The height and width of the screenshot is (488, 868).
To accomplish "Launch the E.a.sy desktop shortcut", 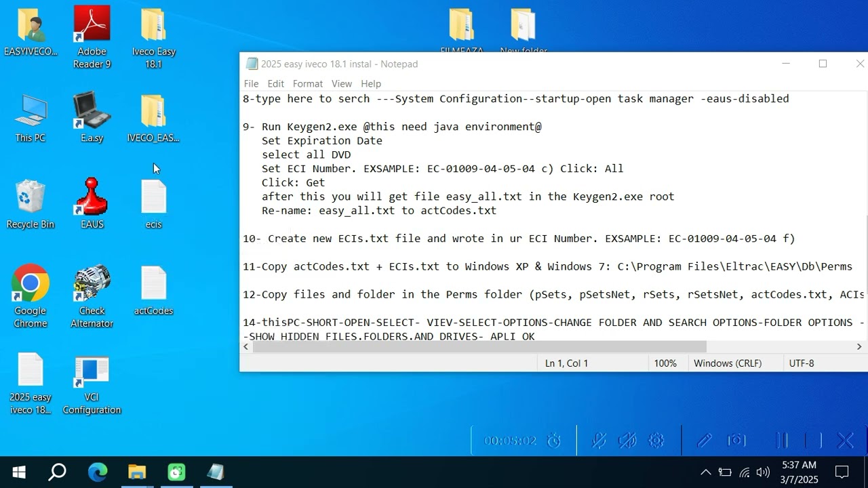I will click(92, 119).
